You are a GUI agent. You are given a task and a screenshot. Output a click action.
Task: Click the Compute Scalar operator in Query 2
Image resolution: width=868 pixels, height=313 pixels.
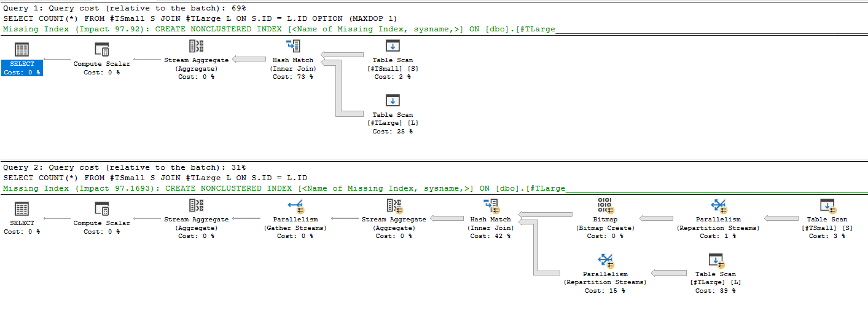pyautogui.click(x=101, y=218)
